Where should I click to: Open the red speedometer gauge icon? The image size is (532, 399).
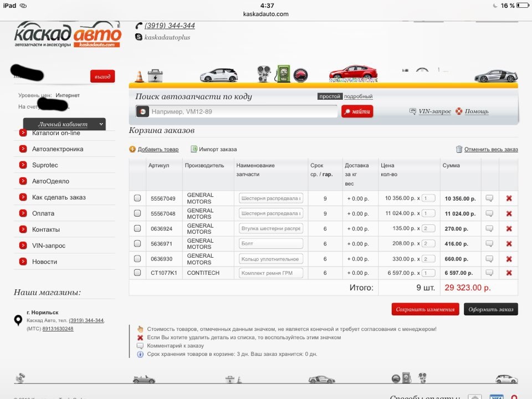click(x=300, y=75)
